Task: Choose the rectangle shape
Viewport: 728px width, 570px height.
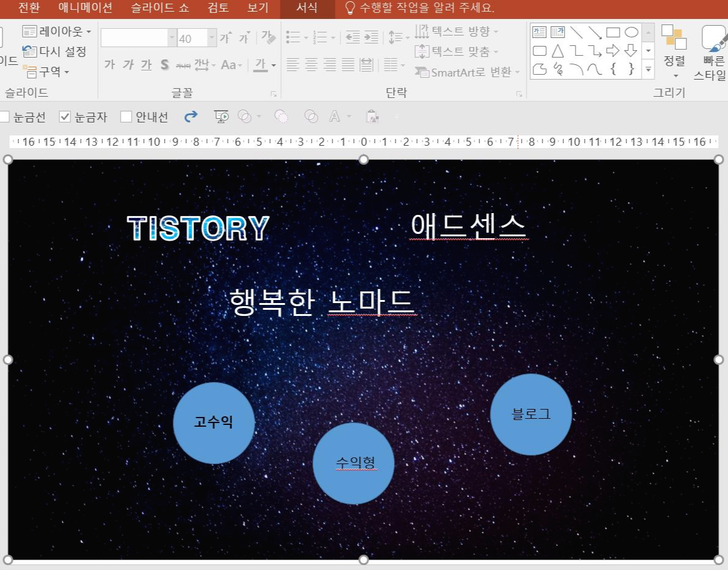Action: click(x=613, y=32)
